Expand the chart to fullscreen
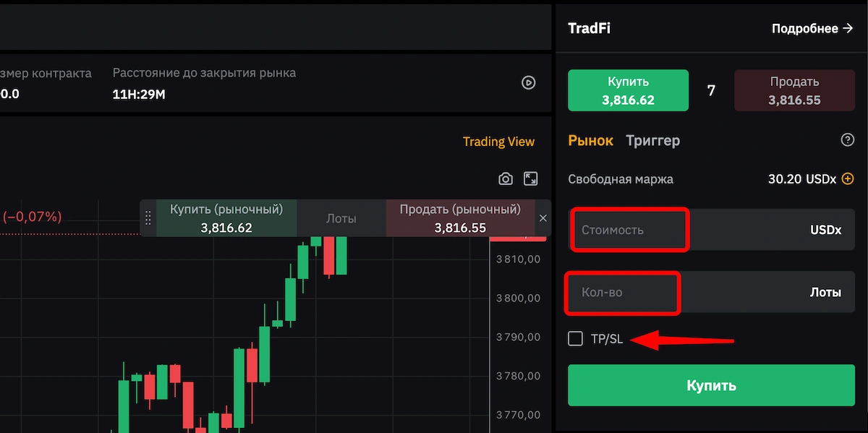The width and height of the screenshot is (868, 433). click(x=530, y=178)
